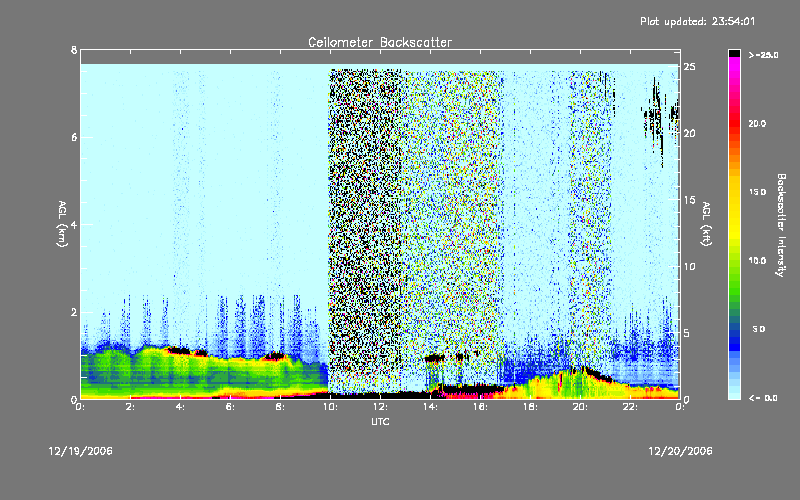The width and height of the screenshot is (800, 500).
Task: Click the '6' km tick on left axis
Action: coord(74,137)
